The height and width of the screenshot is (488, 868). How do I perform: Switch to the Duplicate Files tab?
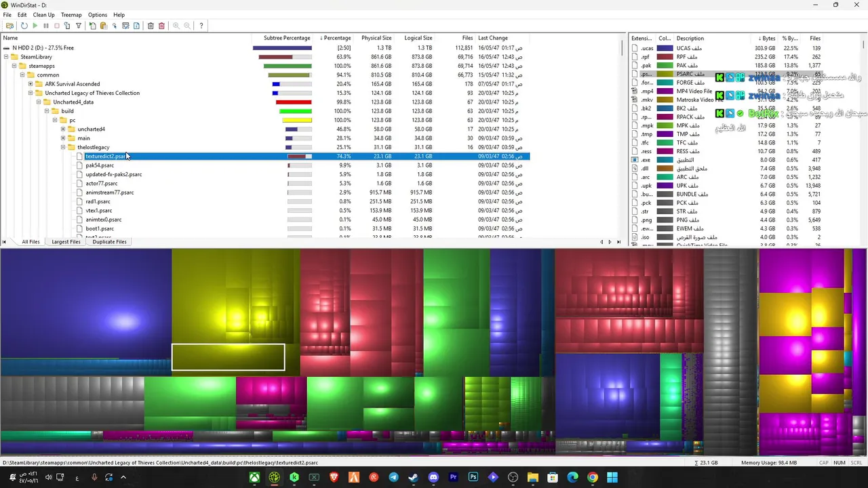pos(109,241)
